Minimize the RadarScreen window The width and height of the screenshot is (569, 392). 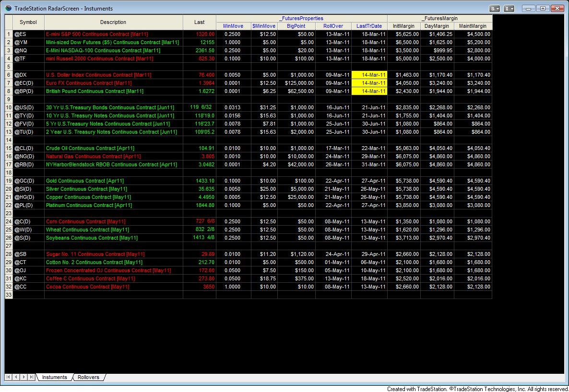(528, 8)
